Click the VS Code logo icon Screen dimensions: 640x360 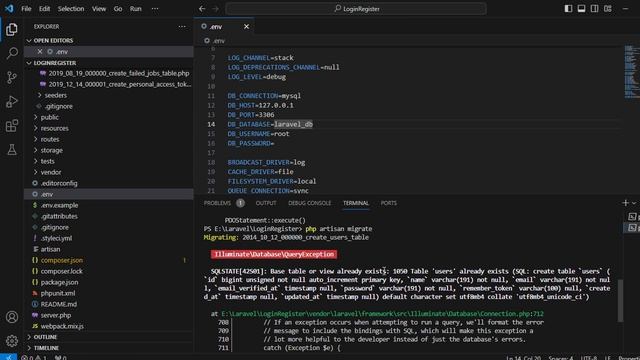(9, 8)
